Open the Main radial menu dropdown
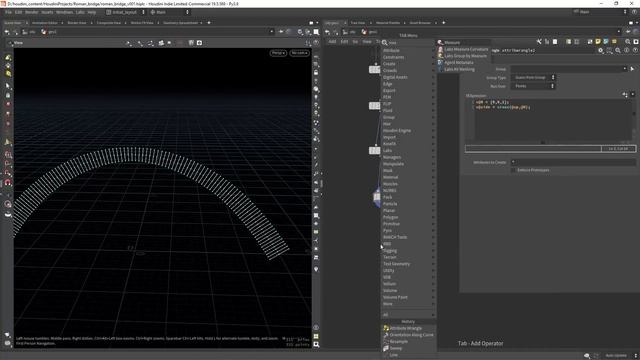This screenshot has width=640, height=360. (169, 12)
